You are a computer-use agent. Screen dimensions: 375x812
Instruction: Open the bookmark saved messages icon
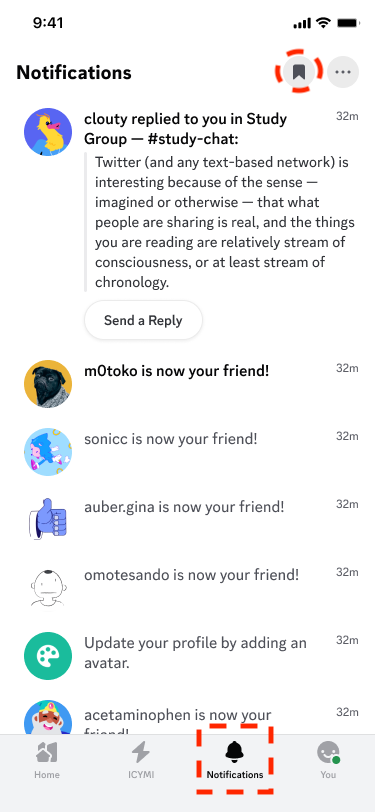coord(299,72)
